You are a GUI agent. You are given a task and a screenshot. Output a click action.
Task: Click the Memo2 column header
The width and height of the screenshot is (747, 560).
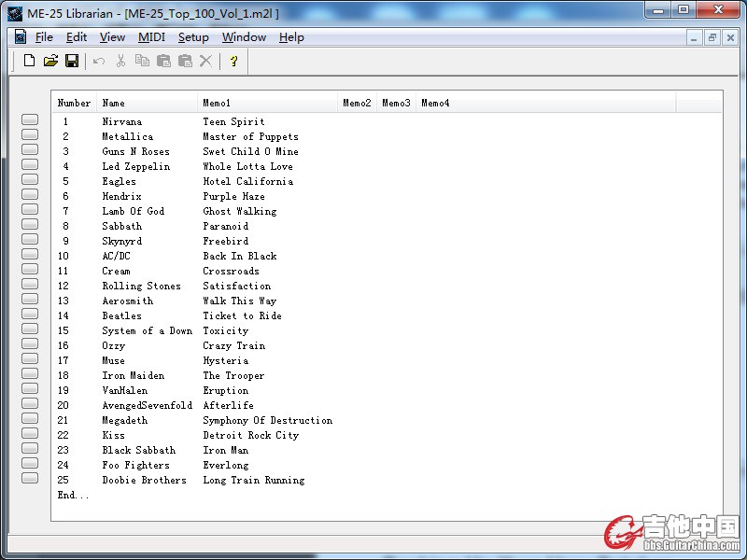(357, 103)
